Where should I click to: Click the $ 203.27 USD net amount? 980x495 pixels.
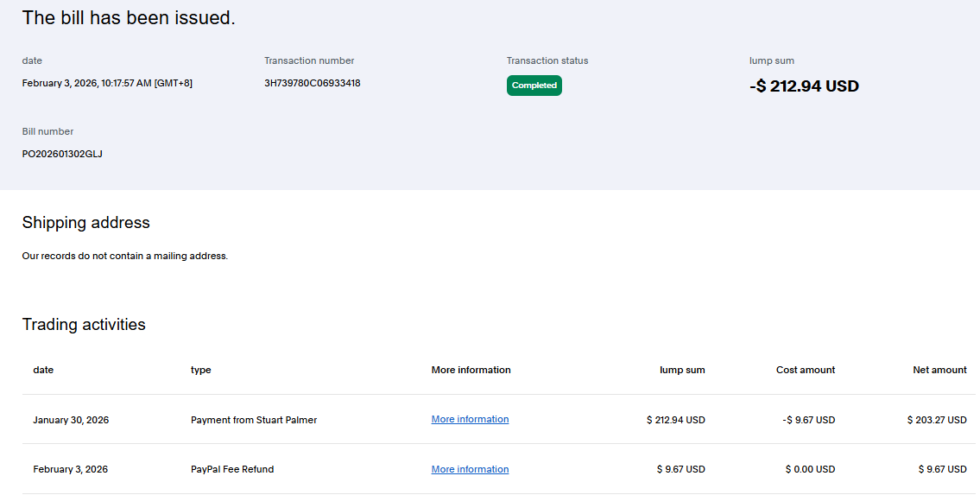pos(936,420)
